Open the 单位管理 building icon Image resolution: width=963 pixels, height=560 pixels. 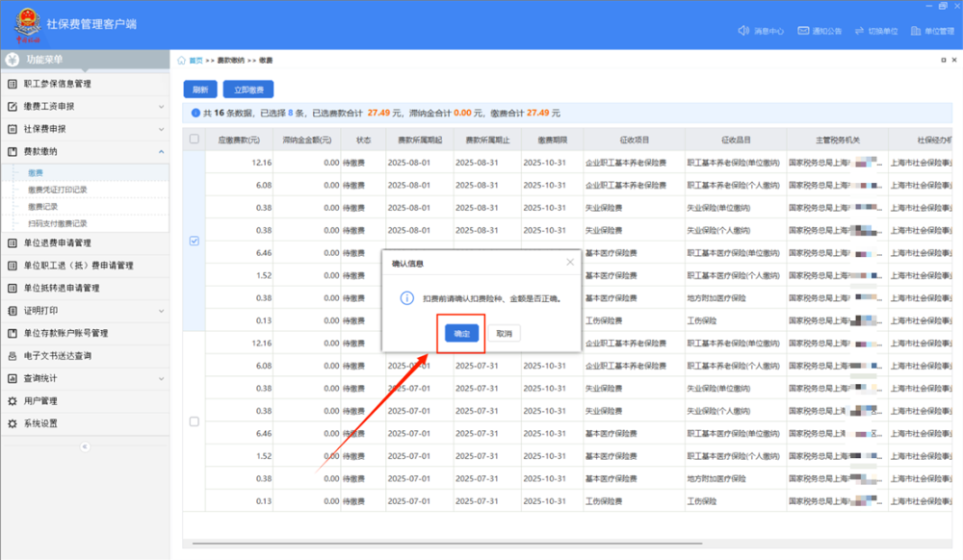coord(915,31)
